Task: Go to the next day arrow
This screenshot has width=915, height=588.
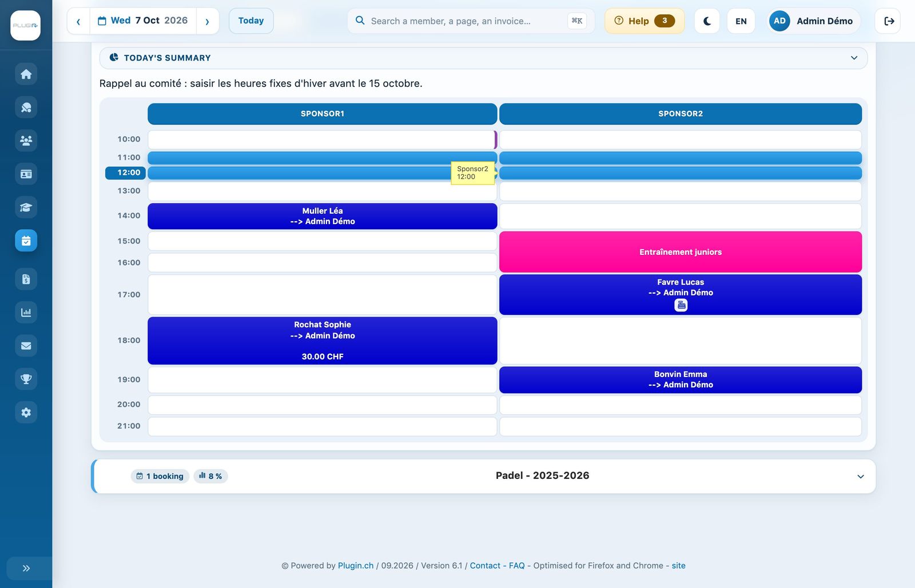Action: pos(208,21)
